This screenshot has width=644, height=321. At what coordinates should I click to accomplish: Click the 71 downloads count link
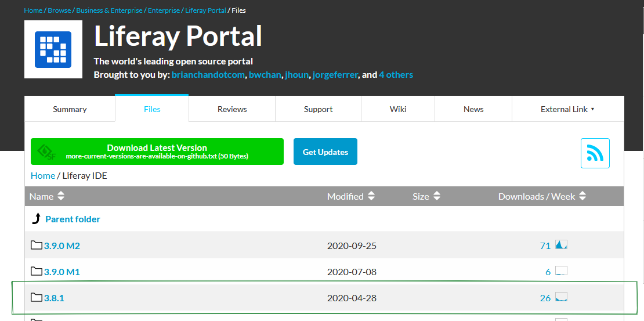[x=545, y=246]
